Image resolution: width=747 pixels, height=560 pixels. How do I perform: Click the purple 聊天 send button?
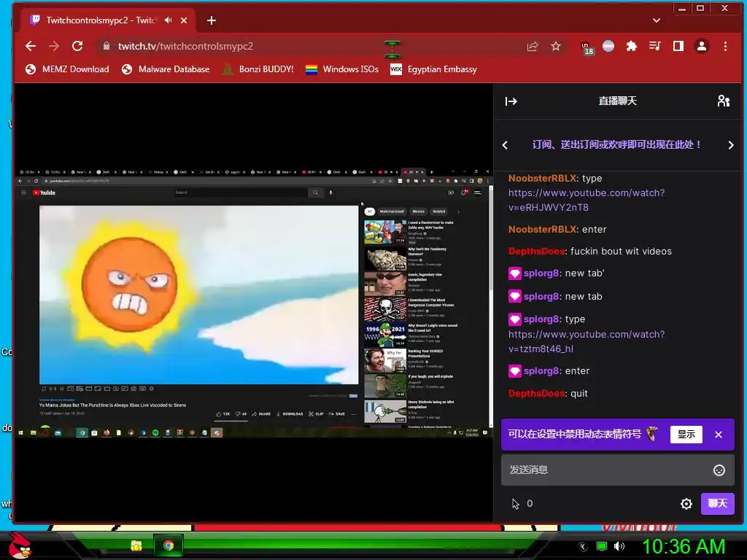717,503
